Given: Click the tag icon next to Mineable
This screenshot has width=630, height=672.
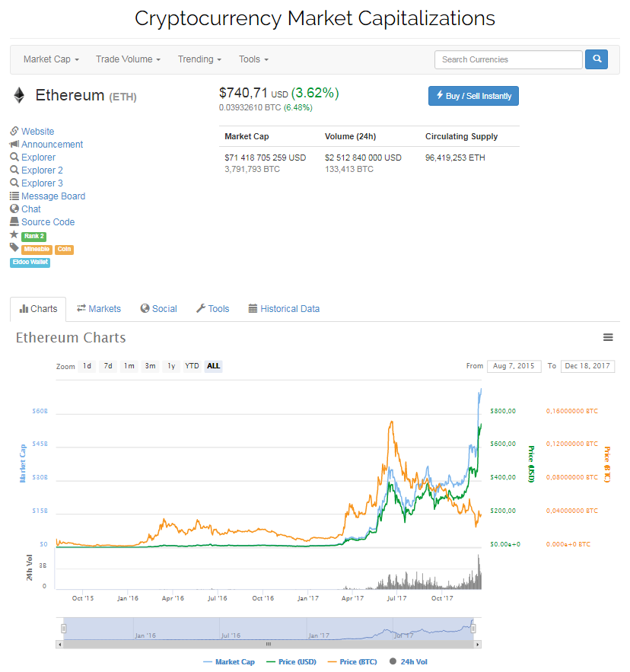Looking at the screenshot, I should pos(14,247).
